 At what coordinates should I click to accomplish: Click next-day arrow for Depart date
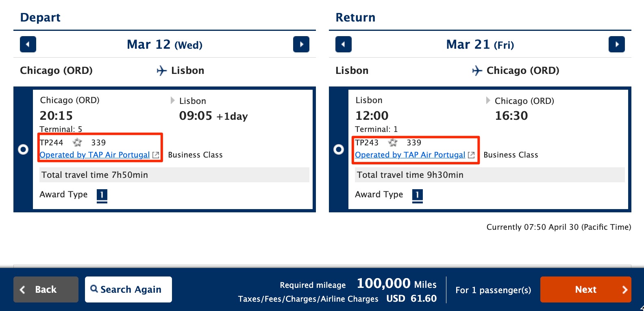pos(301,44)
